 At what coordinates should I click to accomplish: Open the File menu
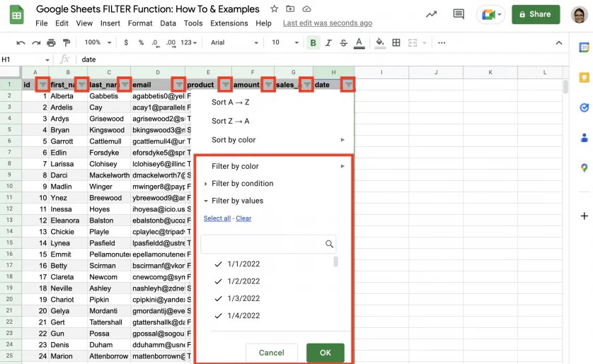pyautogui.click(x=42, y=23)
